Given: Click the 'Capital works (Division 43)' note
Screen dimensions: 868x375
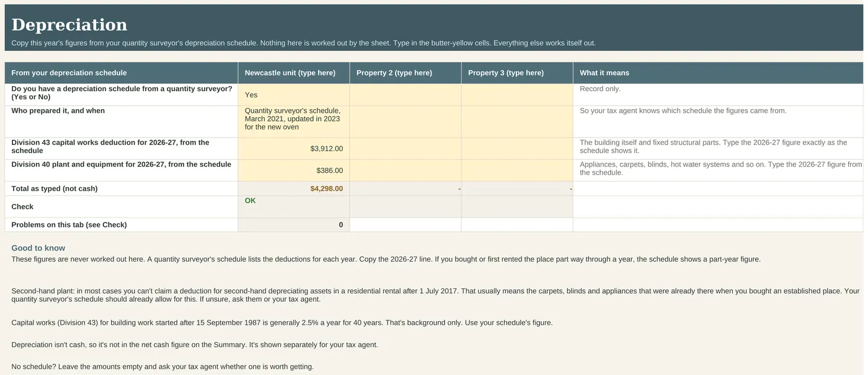Looking at the screenshot, I should pos(281,323).
